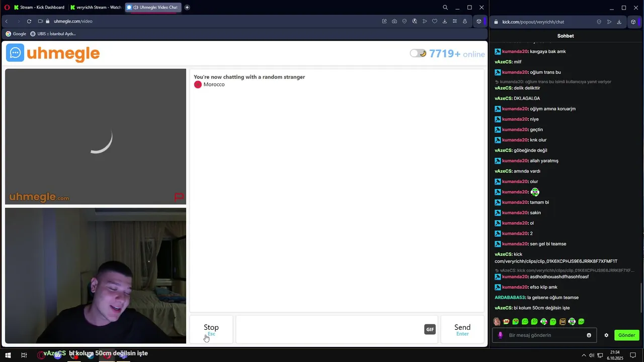Select the Uhmegle: Video Chat tab
Screen dimensions: 644x362
click(x=153, y=8)
